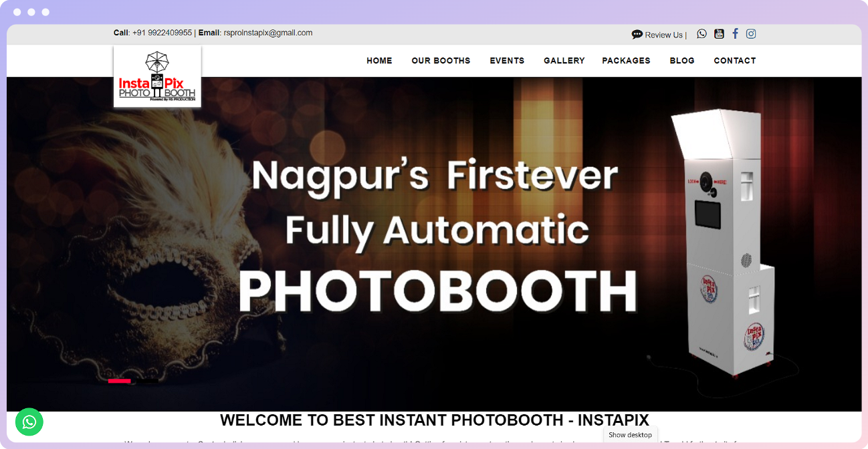Open the OUR BOOTHS menu
Viewport: 868px width, 449px height.
(x=441, y=61)
